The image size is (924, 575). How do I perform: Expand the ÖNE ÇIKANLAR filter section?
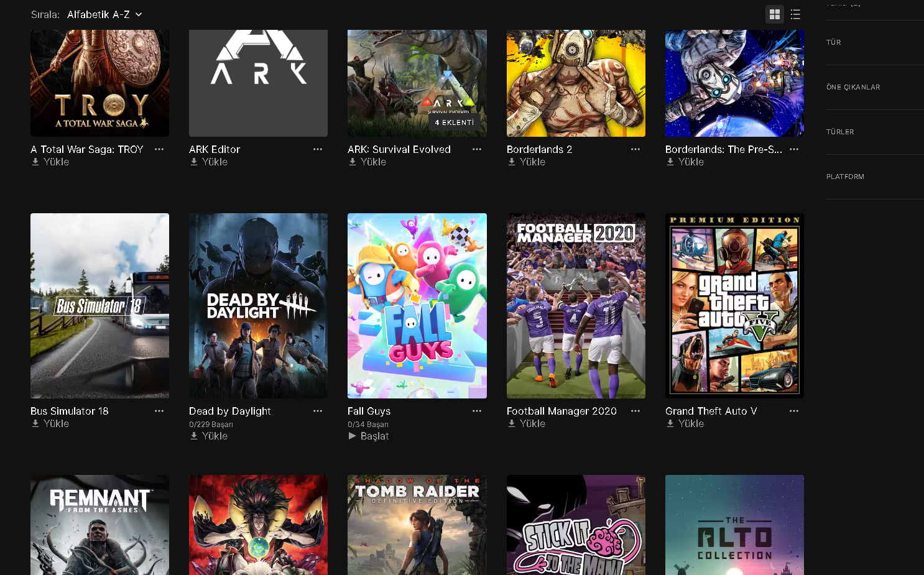[x=875, y=87]
